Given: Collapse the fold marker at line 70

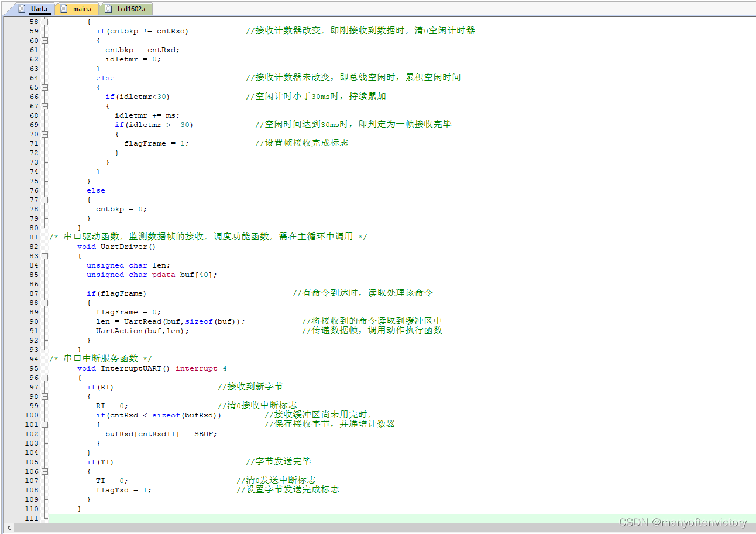Looking at the screenshot, I should pos(45,134).
